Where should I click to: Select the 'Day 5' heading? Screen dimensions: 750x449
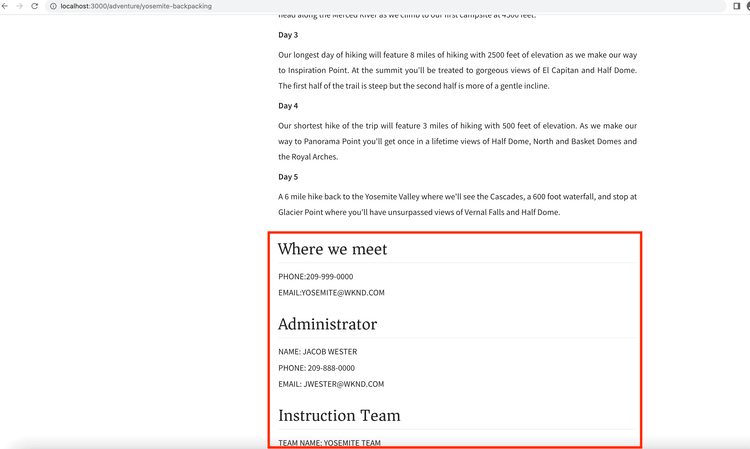(288, 177)
